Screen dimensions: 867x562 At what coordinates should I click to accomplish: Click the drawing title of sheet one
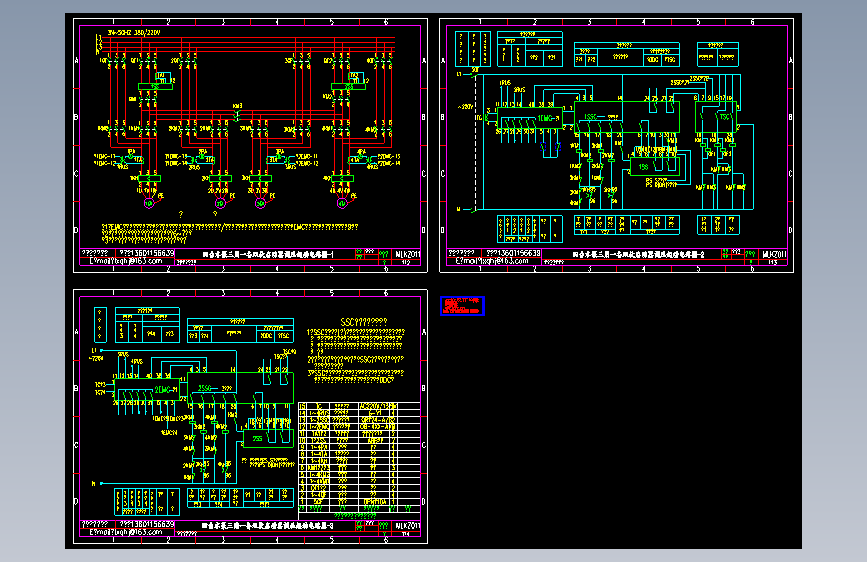tap(268, 254)
